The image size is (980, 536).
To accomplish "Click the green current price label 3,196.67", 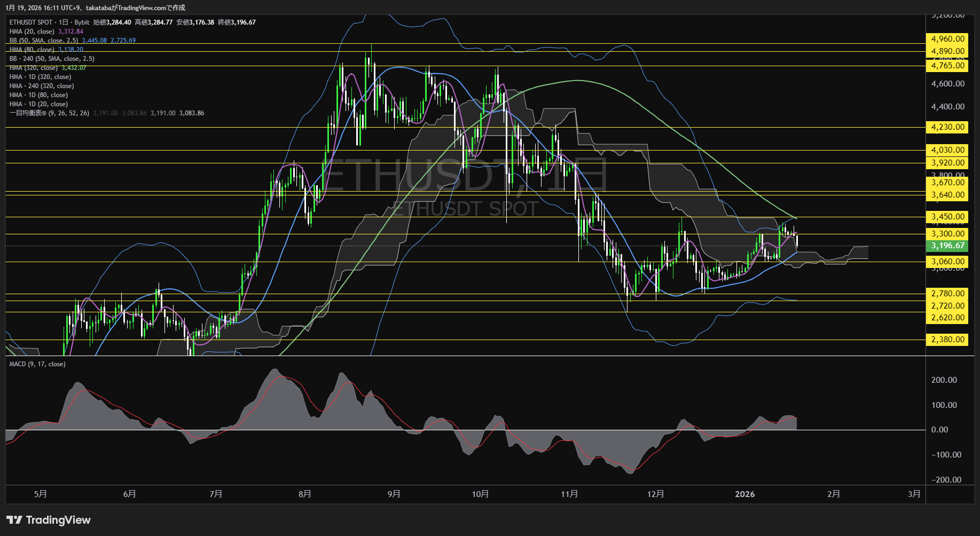I will (948, 246).
